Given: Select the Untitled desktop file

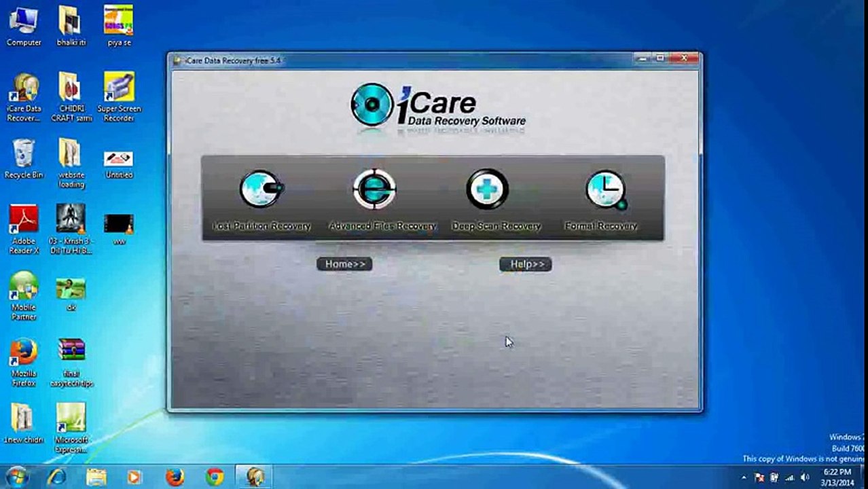Looking at the screenshot, I should pyautogui.click(x=119, y=163).
